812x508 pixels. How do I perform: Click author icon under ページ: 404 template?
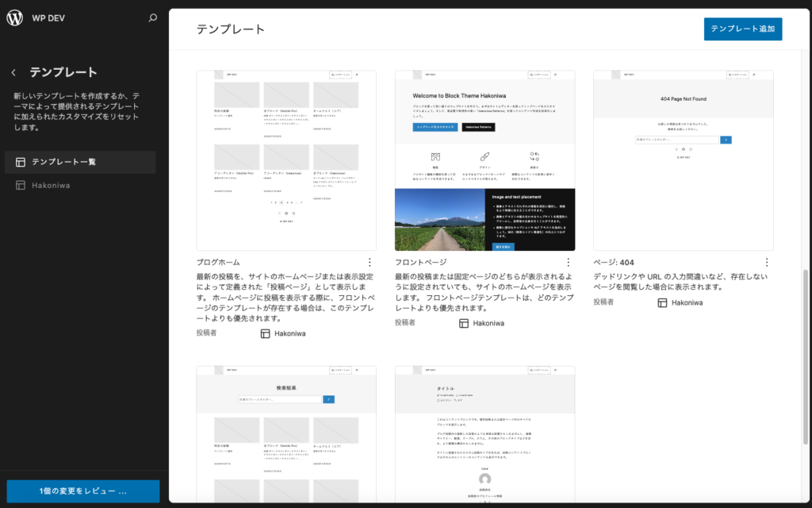(x=662, y=302)
